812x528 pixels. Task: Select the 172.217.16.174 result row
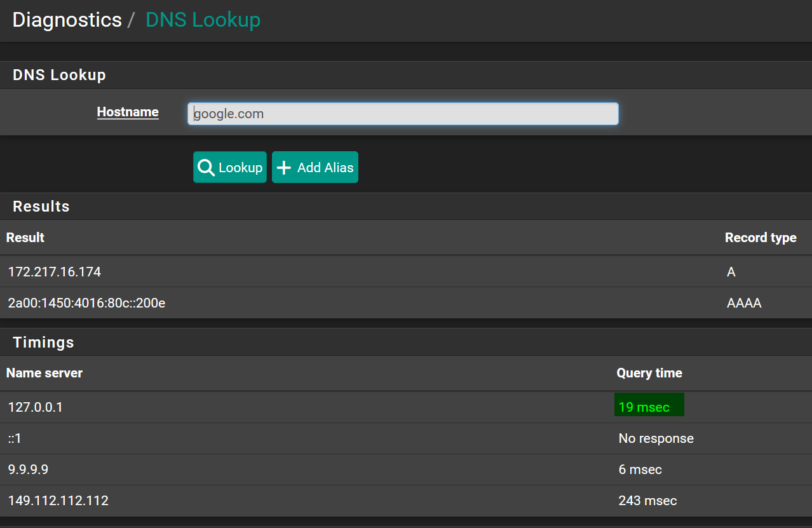pos(55,272)
